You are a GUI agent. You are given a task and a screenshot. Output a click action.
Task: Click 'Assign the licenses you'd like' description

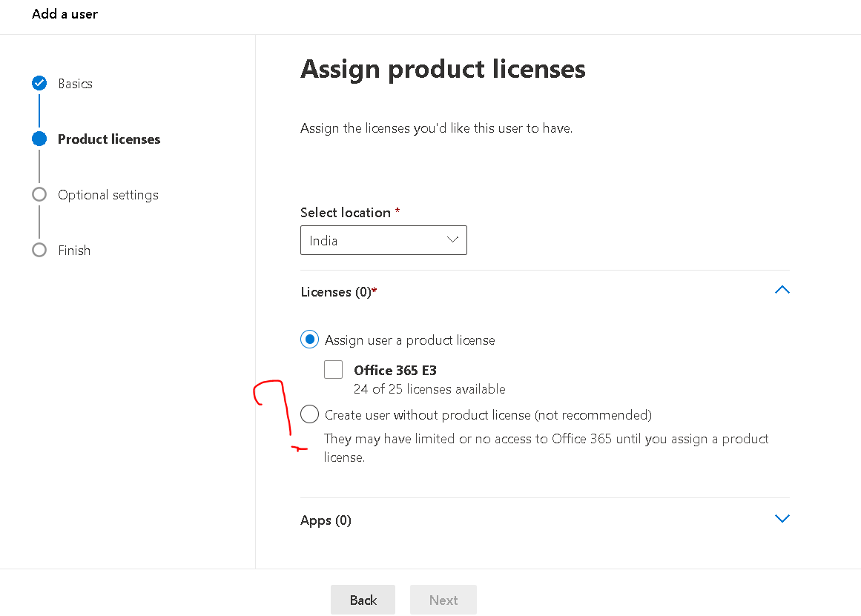[x=437, y=128]
